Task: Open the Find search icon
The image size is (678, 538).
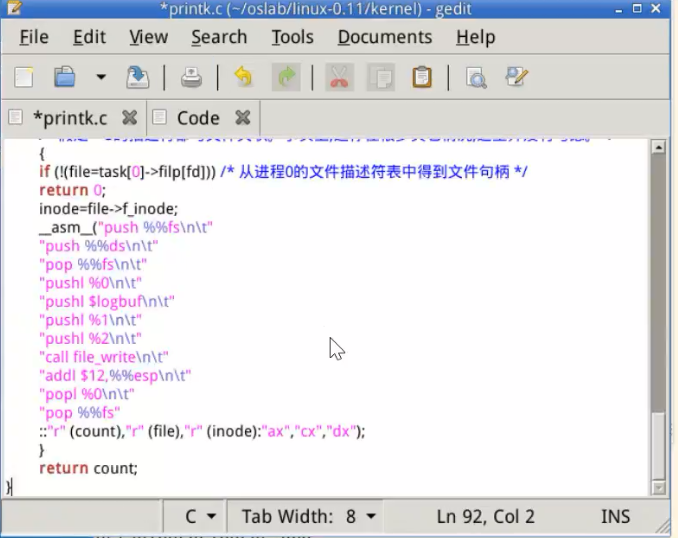Action: (476, 77)
